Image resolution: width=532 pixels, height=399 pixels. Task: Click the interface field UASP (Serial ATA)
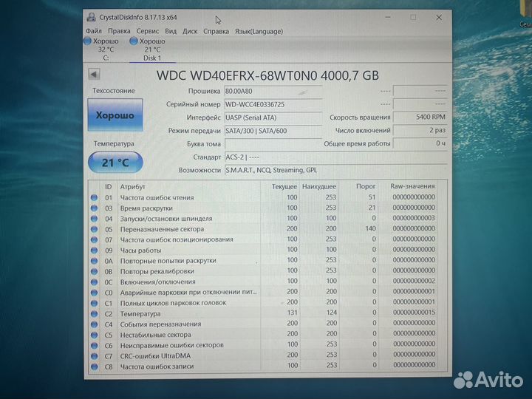pyautogui.click(x=273, y=117)
